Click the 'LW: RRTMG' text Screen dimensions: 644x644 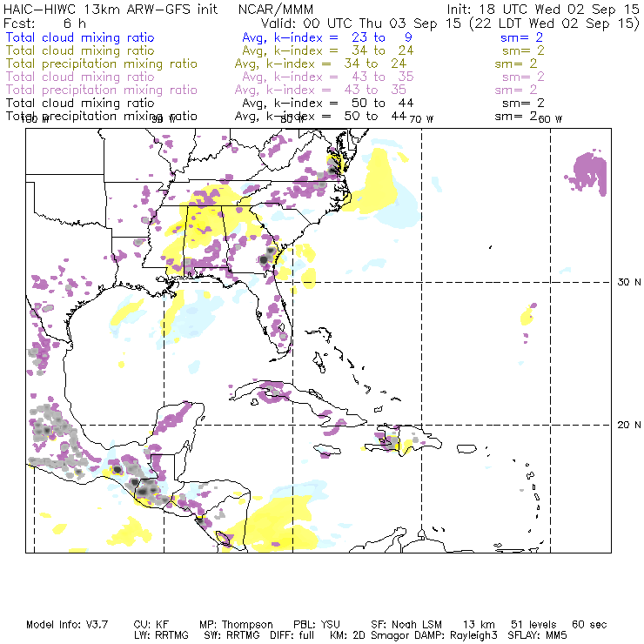pos(161,635)
